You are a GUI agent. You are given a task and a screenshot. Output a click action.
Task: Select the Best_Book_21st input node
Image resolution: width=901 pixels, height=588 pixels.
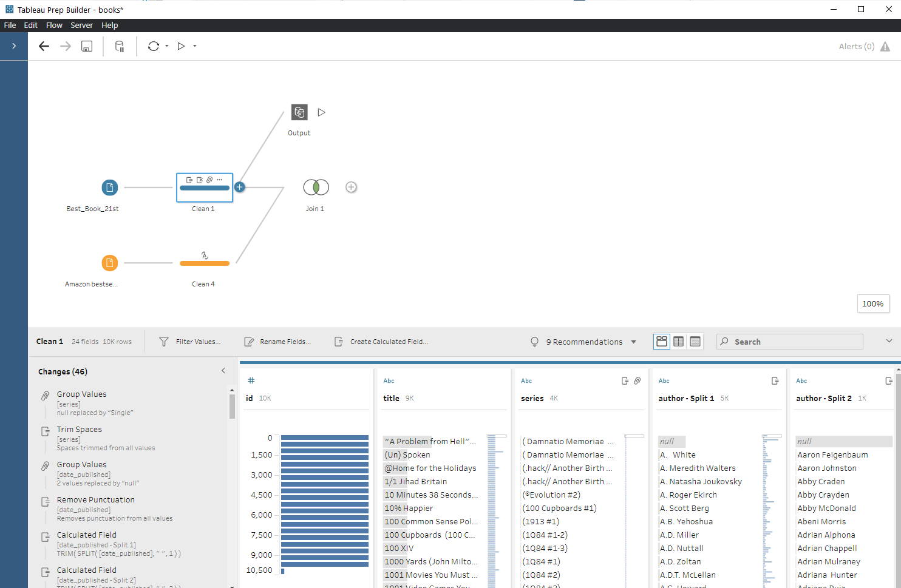pyautogui.click(x=110, y=188)
